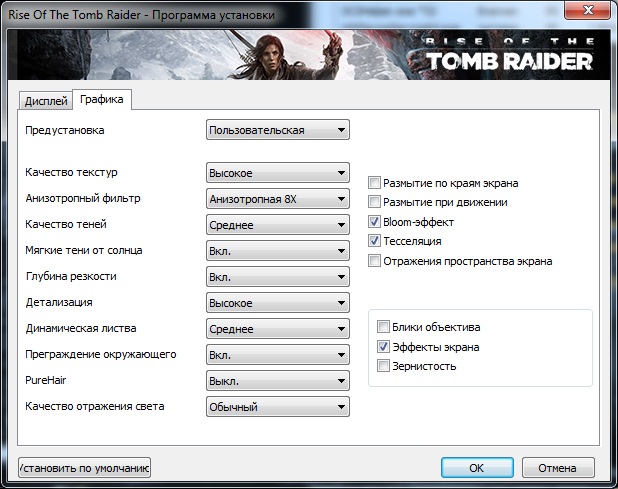The width and height of the screenshot is (618, 489).
Task: Close the setup window
Action: point(588,9)
